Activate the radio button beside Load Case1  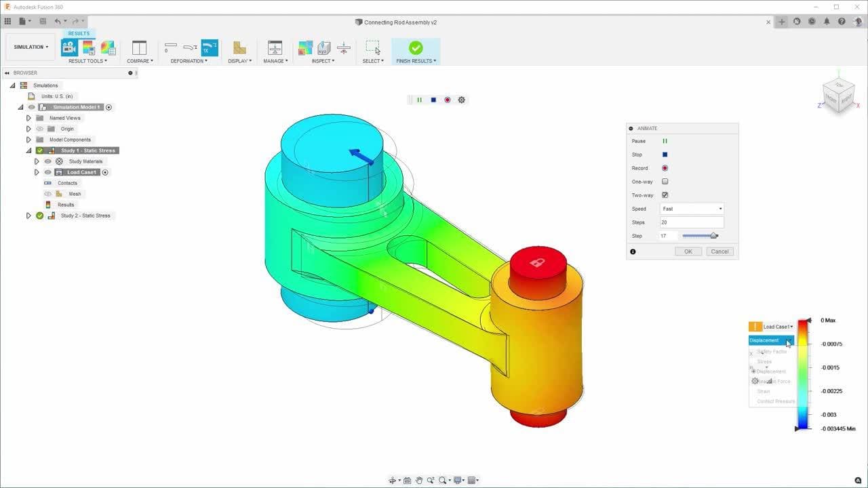coord(105,172)
